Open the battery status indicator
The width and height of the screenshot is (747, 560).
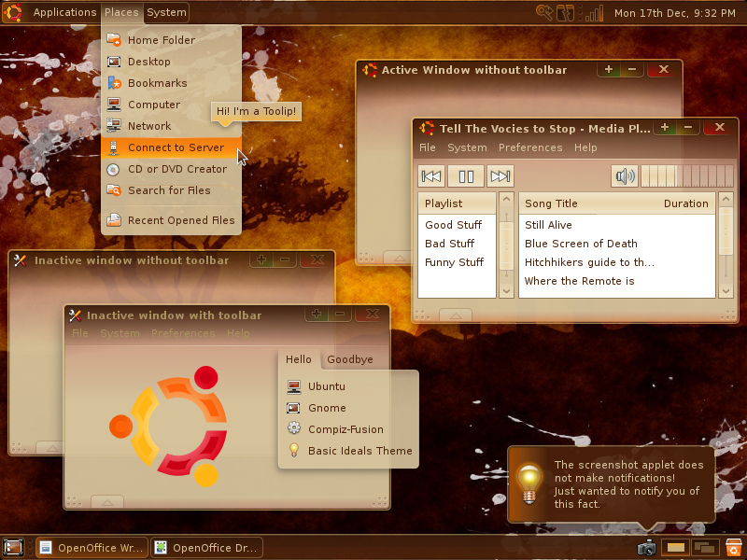coord(565,13)
